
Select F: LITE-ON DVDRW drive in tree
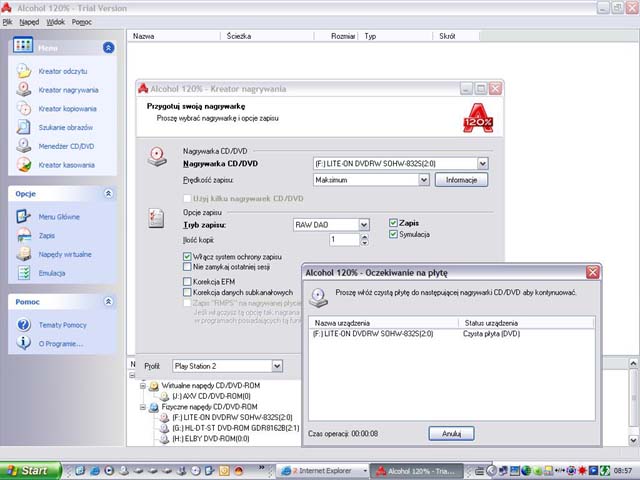pyautogui.click(x=232, y=417)
